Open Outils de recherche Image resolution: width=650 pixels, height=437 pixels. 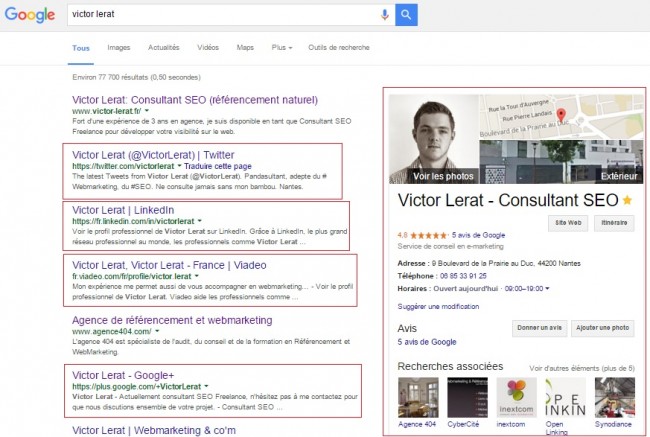coord(339,48)
